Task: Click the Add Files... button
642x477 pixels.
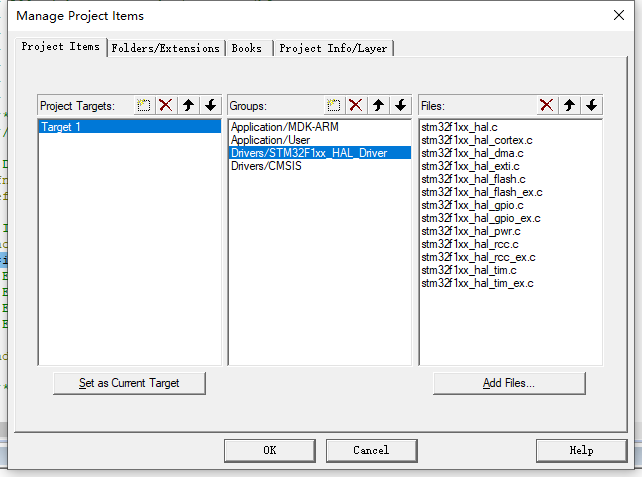Action: 509,383
